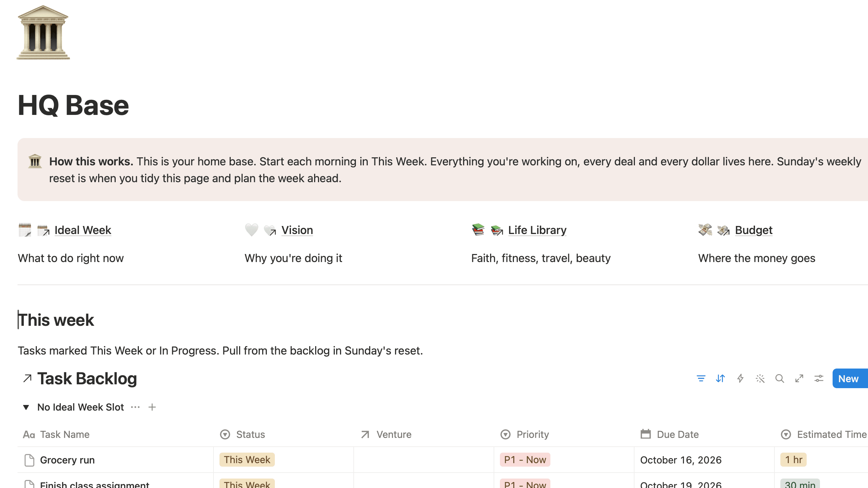Click the flying money emoji beside Budget
The width and height of the screenshot is (868, 488).
click(x=705, y=230)
